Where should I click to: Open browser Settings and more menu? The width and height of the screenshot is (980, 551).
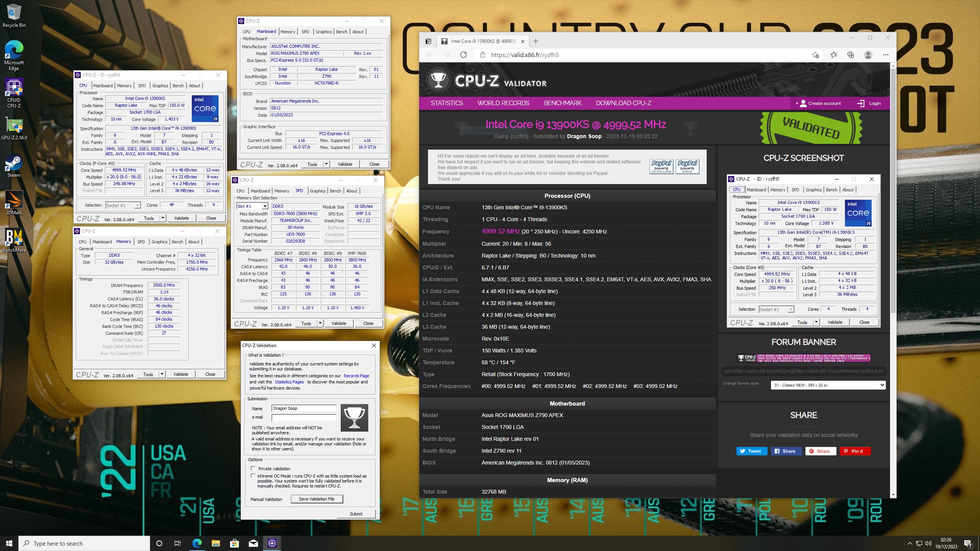[885, 55]
